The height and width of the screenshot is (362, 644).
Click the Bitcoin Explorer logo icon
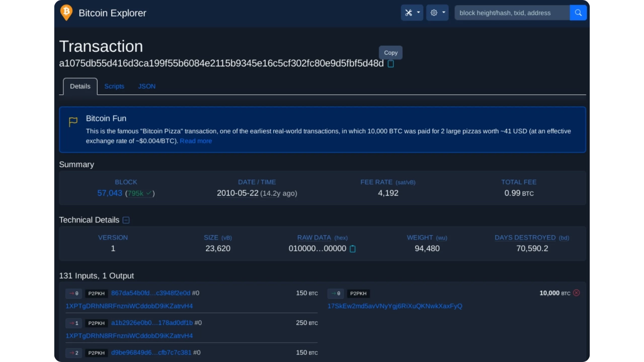(66, 13)
